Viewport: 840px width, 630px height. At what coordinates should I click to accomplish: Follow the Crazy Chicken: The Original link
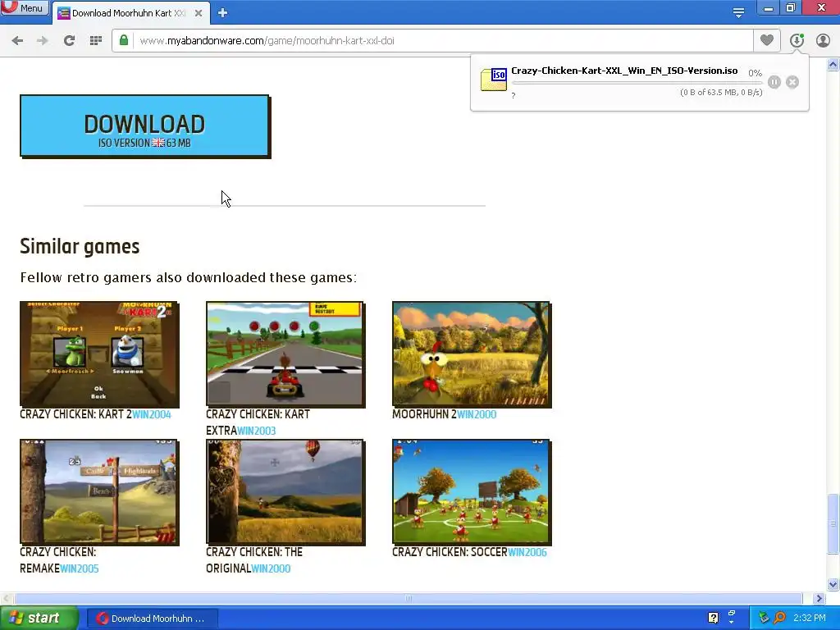point(254,559)
